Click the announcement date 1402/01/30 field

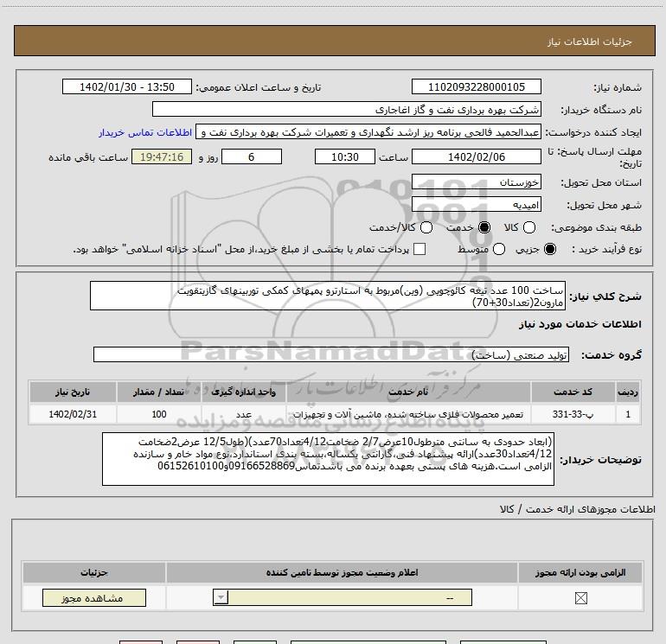coord(127,86)
